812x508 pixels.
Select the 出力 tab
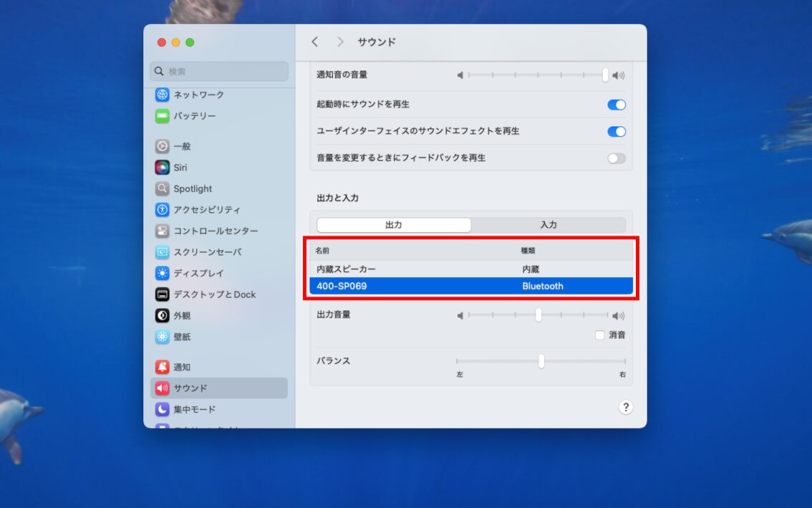(x=393, y=224)
